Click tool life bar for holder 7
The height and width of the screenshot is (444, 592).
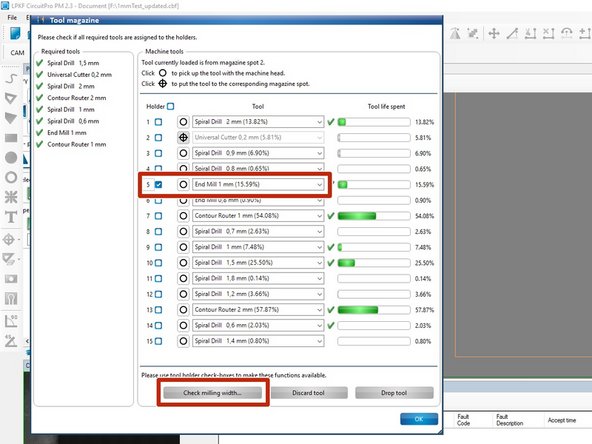point(374,216)
